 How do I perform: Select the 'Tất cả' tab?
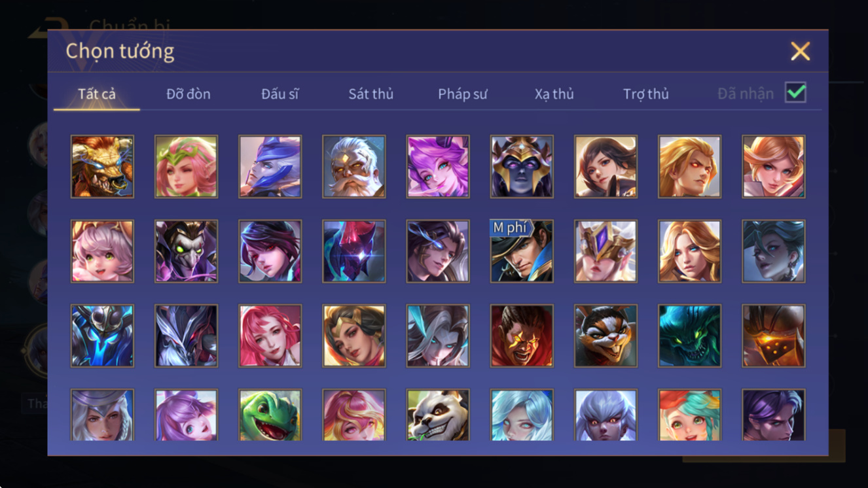click(x=97, y=94)
